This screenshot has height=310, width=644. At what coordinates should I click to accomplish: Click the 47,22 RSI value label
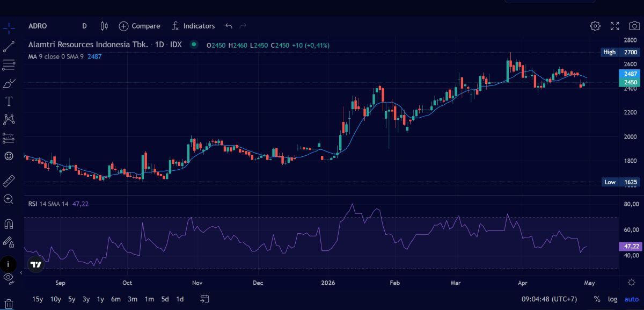[630, 246]
